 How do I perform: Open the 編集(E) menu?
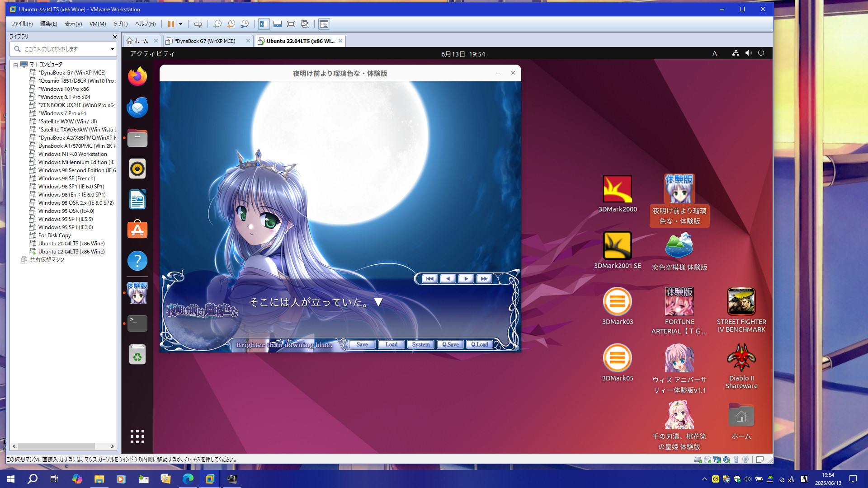(48, 24)
